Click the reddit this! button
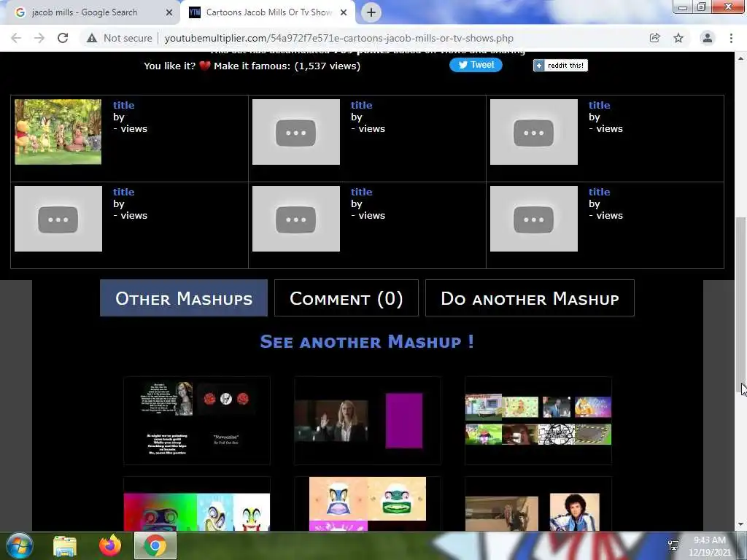The height and width of the screenshot is (560, 747). (560, 65)
